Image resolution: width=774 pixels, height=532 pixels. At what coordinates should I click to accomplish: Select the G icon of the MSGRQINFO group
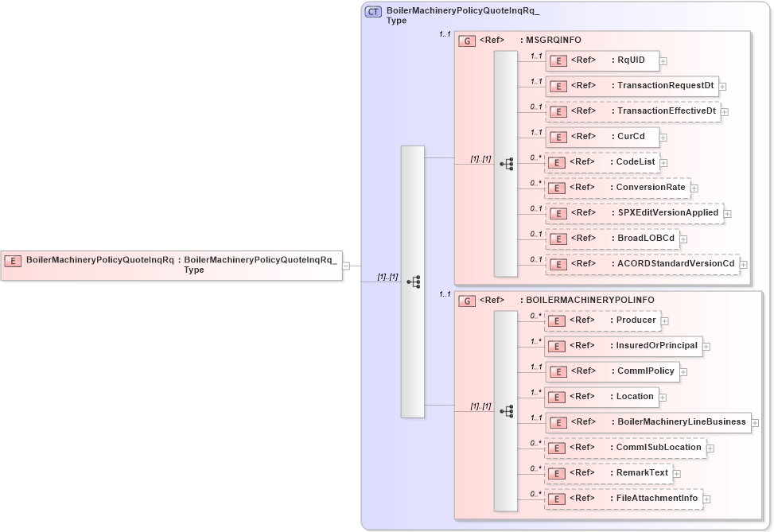466,41
